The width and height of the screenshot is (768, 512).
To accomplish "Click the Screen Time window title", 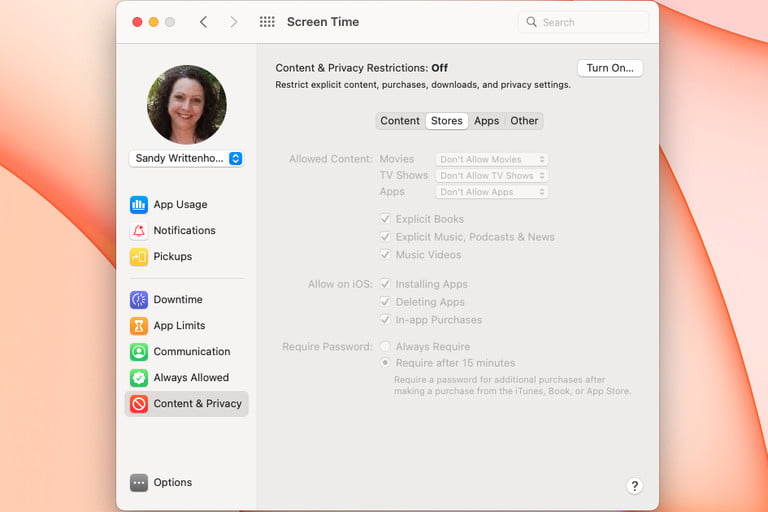I will 323,22.
